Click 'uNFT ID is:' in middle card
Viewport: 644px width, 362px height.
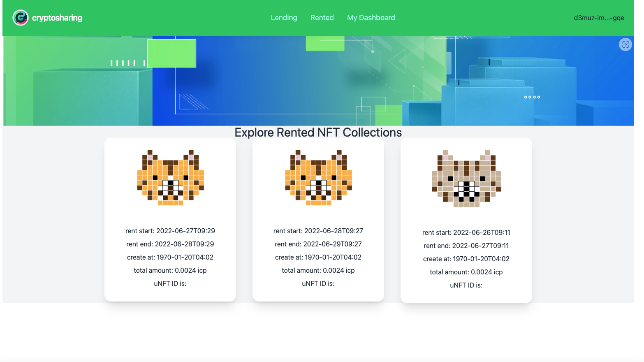tap(318, 283)
